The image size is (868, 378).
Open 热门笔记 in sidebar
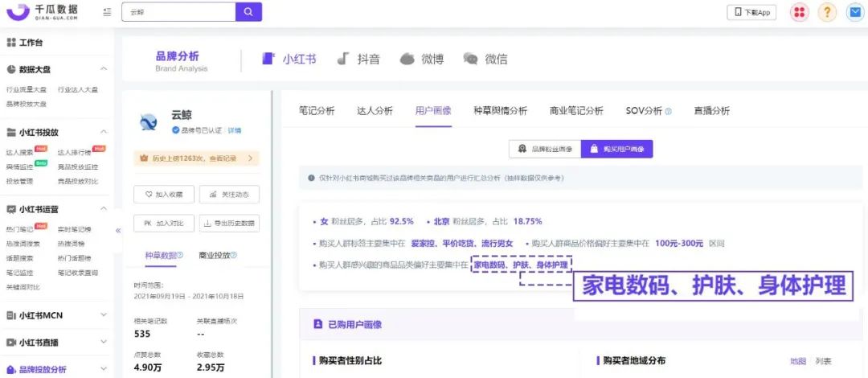[x=20, y=229]
